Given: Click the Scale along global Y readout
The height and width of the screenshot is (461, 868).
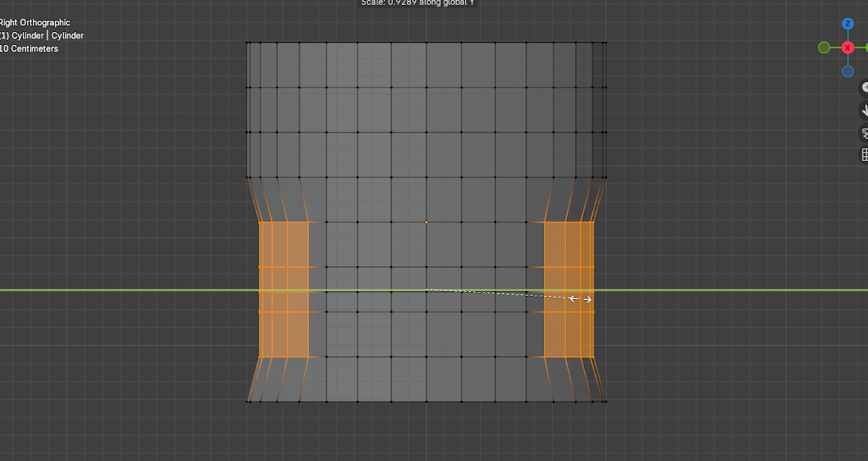Looking at the screenshot, I should (417, 3).
